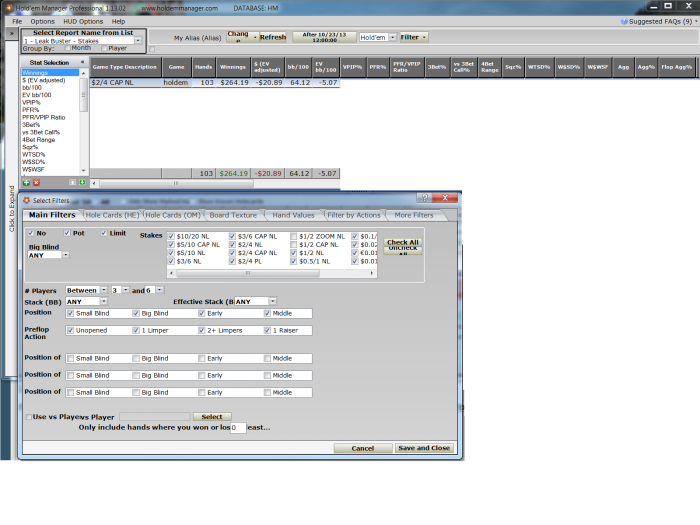
Task: Click Save and Close button
Action: (x=424, y=448)
